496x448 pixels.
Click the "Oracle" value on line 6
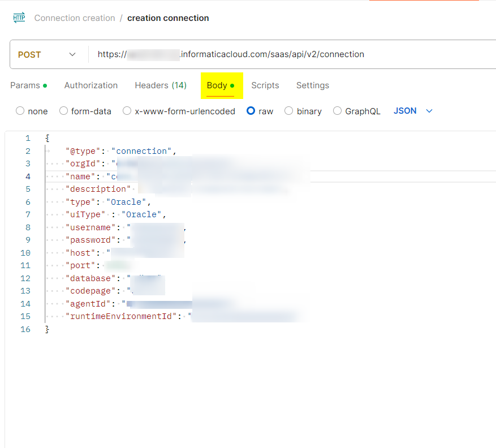click(126, 202)
